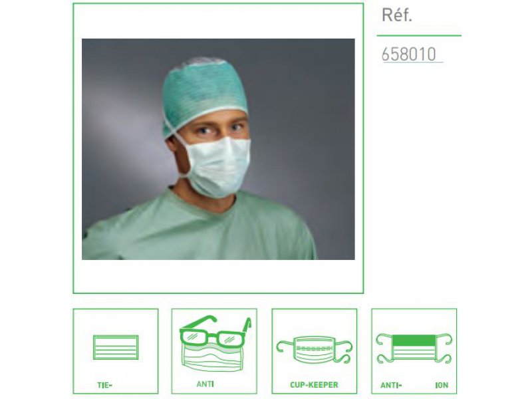Click the eyeglasses drawing in second tile
The width and height of the screenshot is (532, 399).
[215, 331]
